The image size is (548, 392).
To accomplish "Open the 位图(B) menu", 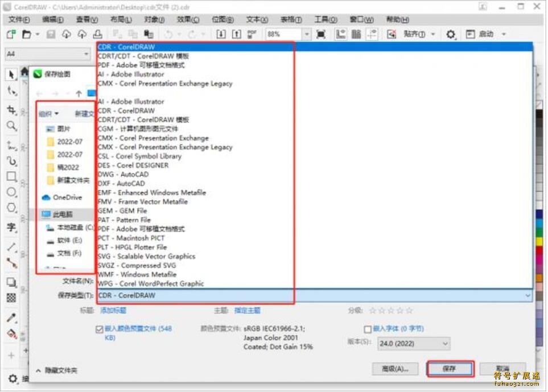I will (223, 19).
